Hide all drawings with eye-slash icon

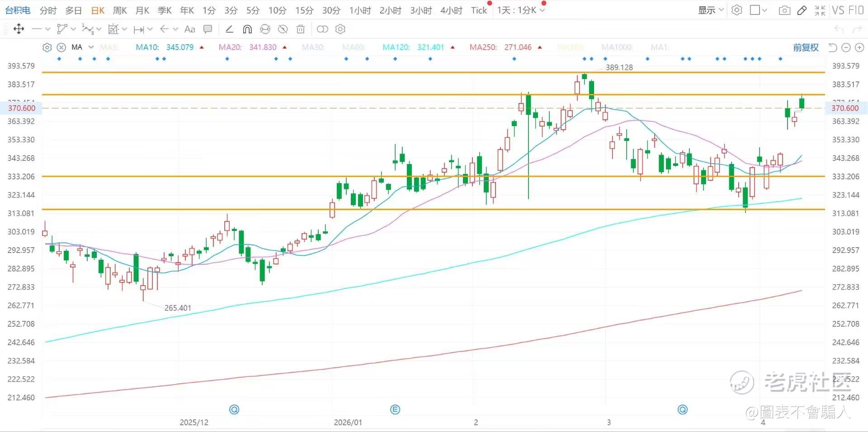click(x=283, y=29)
